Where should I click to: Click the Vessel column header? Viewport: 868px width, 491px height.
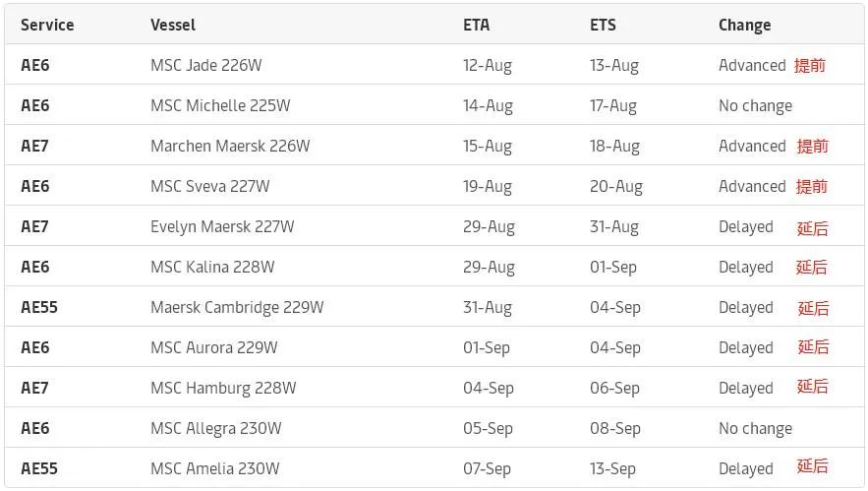click(173, 25)
